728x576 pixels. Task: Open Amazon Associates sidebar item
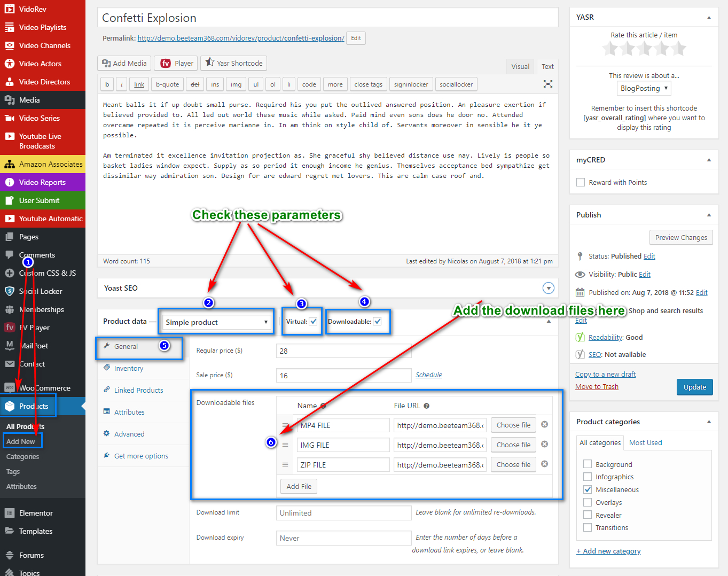[x=50, y=164]
